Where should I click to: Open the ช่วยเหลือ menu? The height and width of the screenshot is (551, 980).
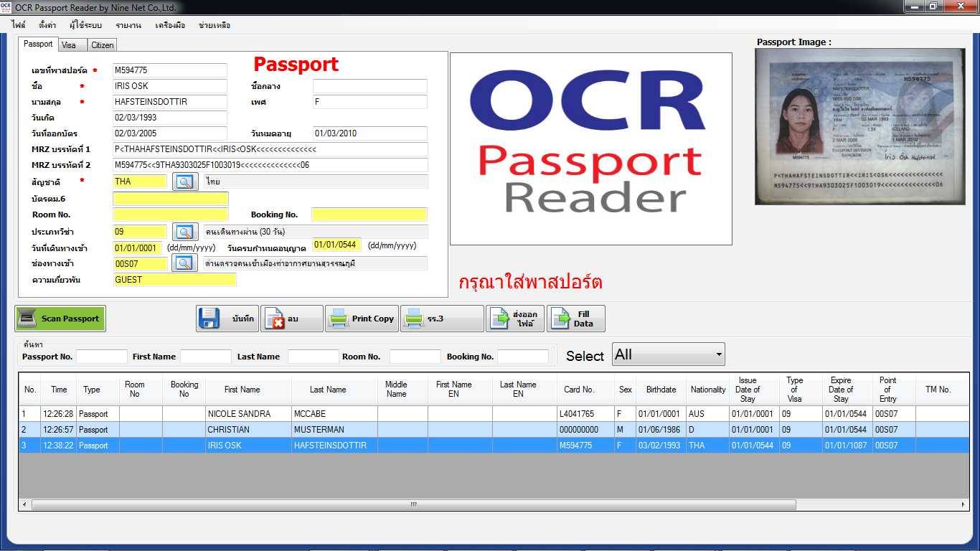tap(215, 25)
